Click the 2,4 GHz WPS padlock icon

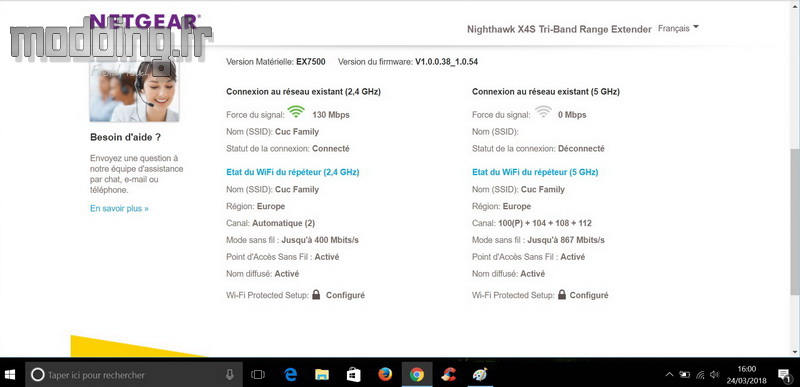(x=316, y=295)
